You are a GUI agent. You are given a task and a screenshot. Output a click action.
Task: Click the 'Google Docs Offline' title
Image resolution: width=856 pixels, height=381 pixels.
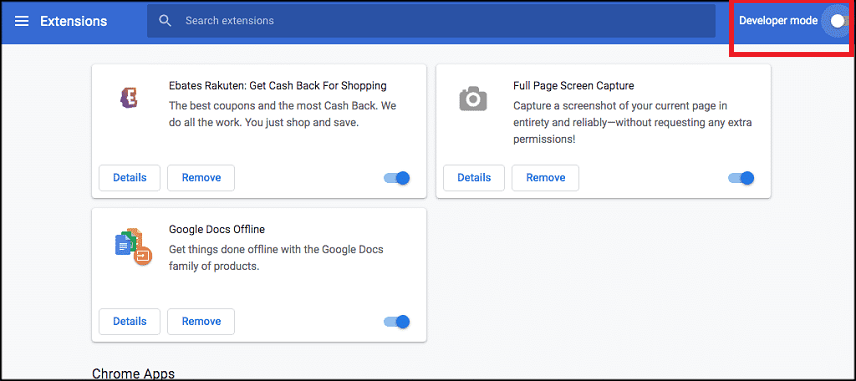point(217,229)
